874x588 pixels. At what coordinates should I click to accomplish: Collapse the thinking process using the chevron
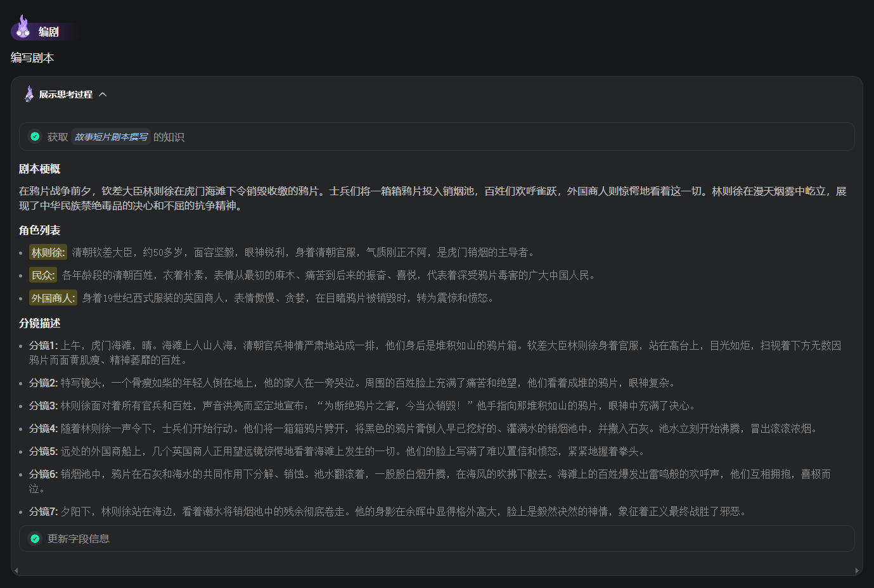tap(103, 94)
